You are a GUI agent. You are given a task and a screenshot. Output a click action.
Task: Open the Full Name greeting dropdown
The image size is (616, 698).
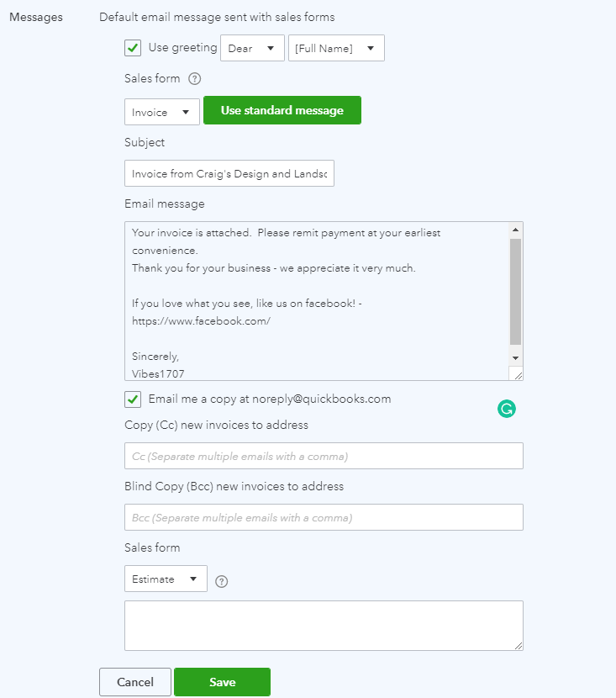[x=336, y=48]
